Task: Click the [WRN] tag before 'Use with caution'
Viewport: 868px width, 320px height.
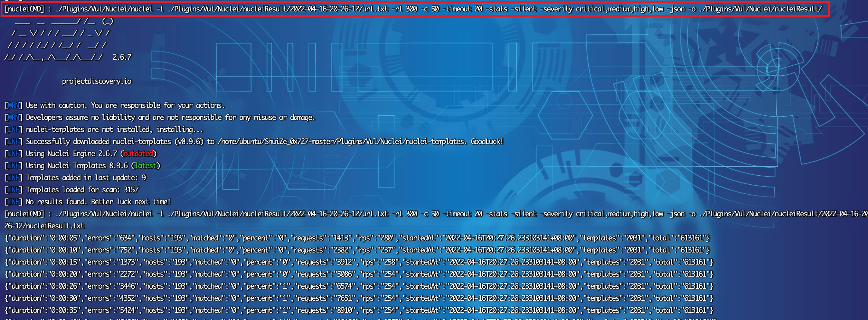Action: point(14,105)
